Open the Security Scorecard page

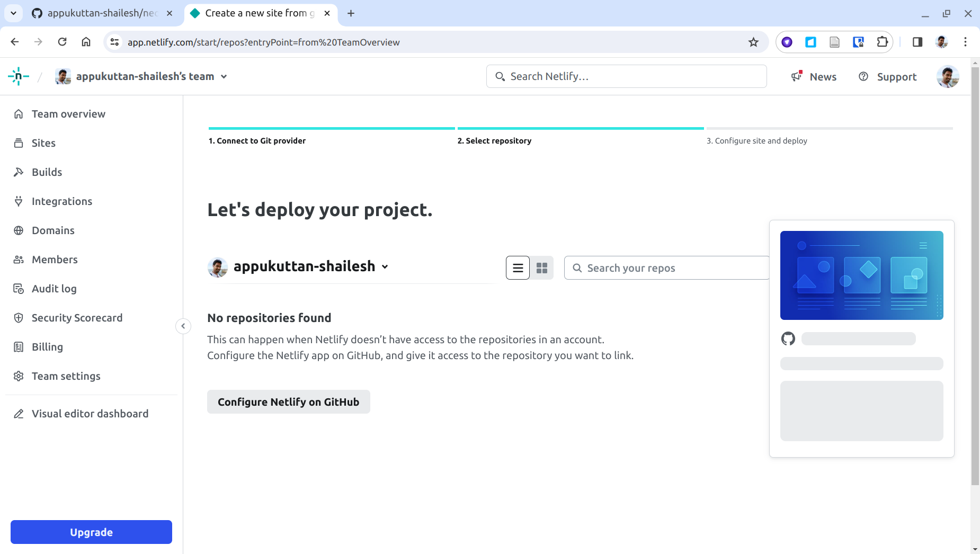(x=77, y=317)
